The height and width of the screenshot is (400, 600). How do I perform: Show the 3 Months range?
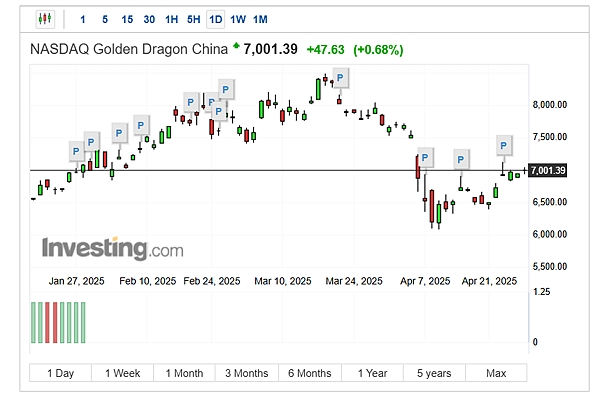(x=247, y=373)
